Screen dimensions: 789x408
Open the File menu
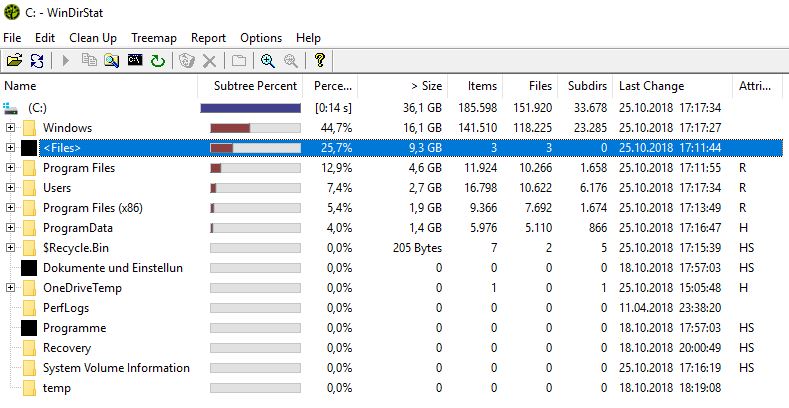(12, 38)
